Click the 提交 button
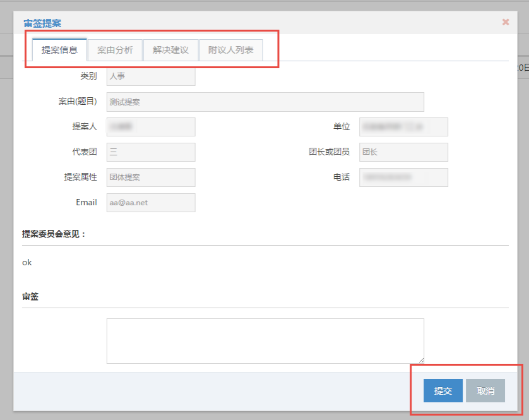The height and width of the screenshot is (420, 529). (443, 390)
